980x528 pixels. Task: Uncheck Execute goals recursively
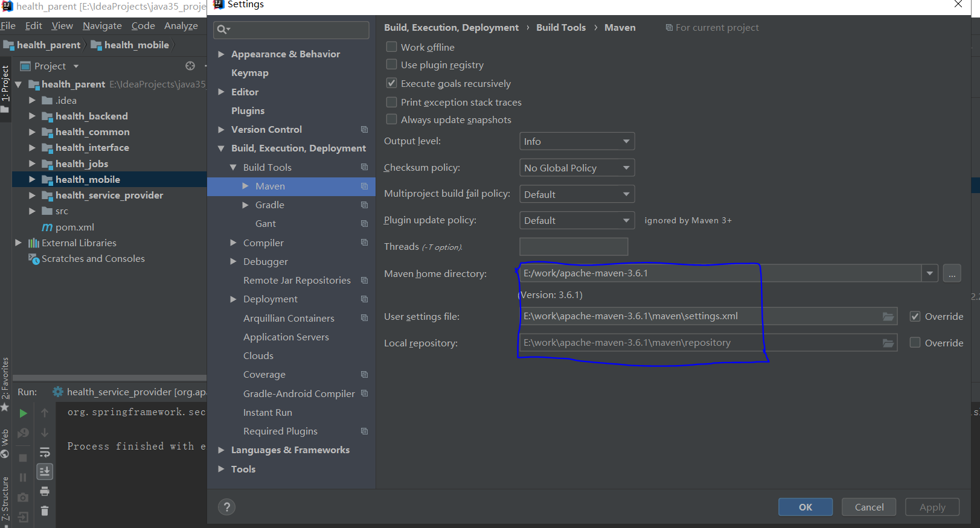[391, 83]
